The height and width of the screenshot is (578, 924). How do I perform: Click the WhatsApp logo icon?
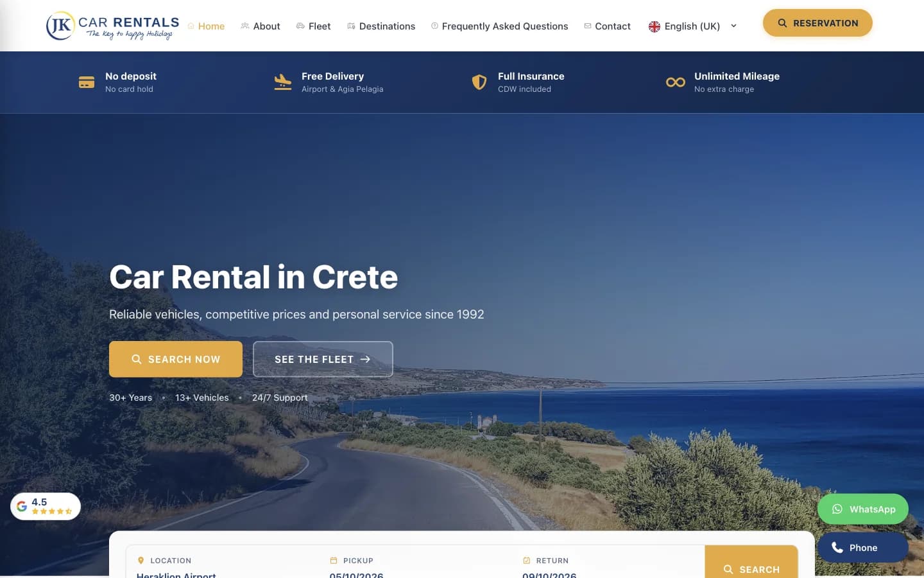(x=837, y=509)
